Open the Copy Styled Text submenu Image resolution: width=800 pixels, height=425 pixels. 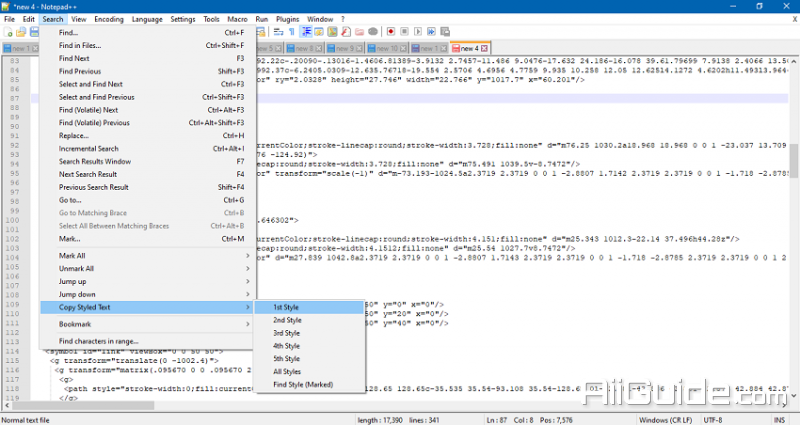147,307
